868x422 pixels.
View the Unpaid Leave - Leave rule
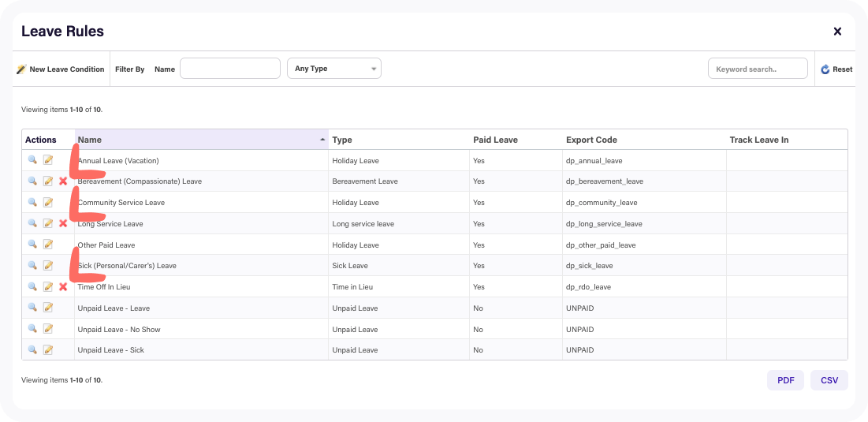click(x=32, y=308)
